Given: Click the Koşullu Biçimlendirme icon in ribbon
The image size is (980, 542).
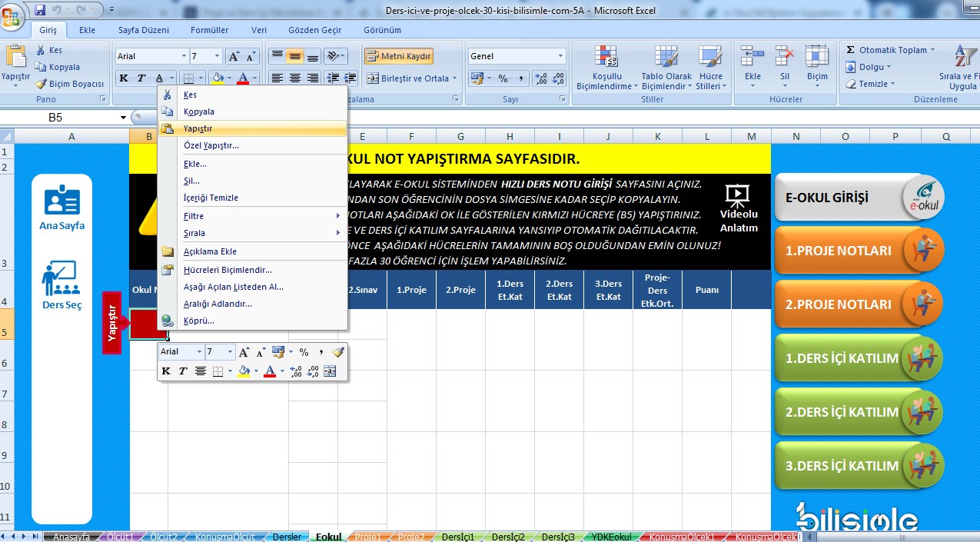Looking at the screenshot, I should pyautogui.click(x=606, y=58).
